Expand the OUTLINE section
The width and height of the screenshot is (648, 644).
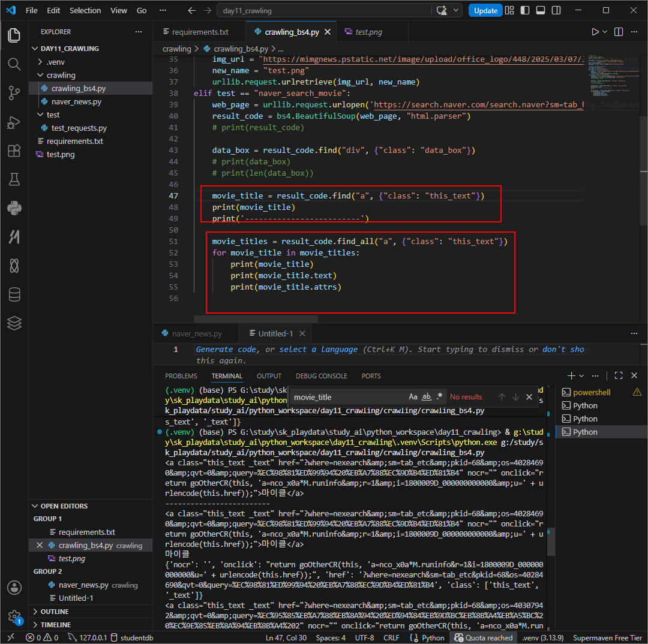coord(54,612)
